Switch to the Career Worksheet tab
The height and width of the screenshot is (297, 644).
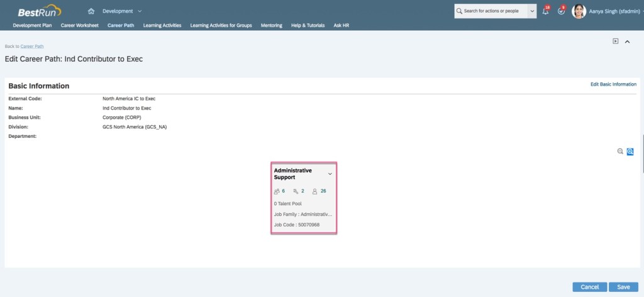pyautogui.click(x=79, y=26)
